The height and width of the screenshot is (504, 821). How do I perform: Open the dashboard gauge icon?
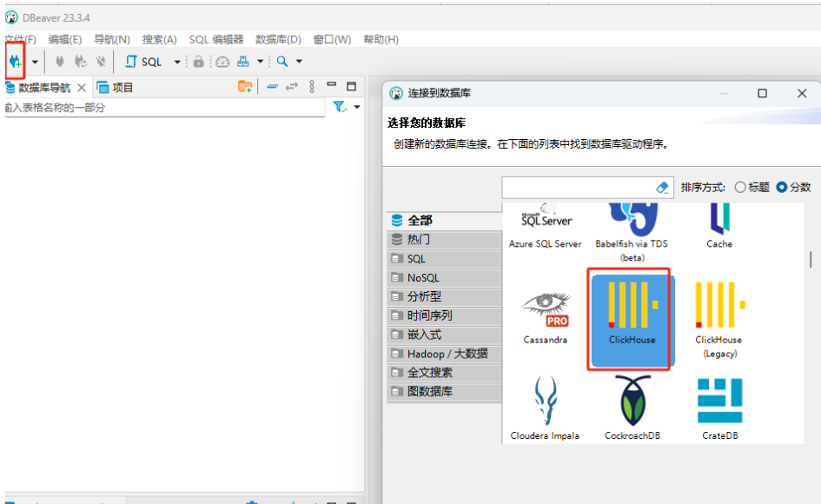[222, 62]
